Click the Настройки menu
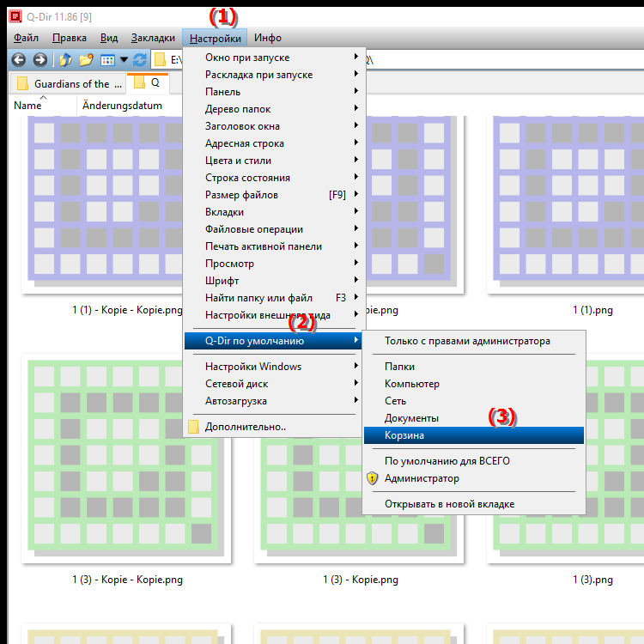644x644 pixels. point(216,38)
